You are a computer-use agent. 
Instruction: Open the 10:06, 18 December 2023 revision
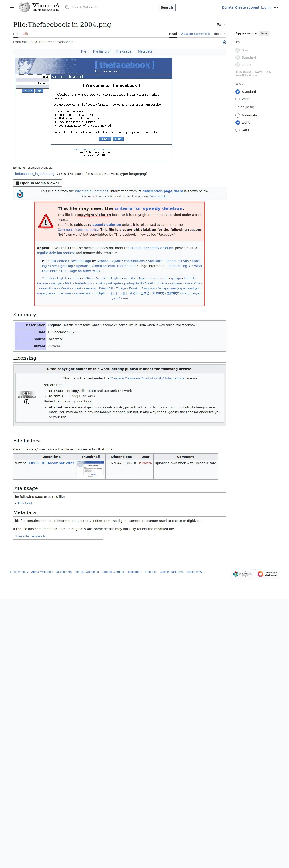point(52,463)
